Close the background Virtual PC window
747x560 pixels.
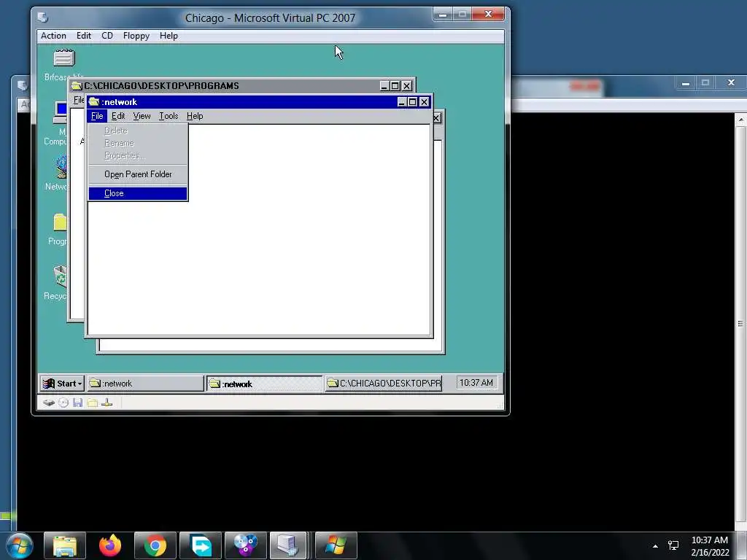pos(731,83)
